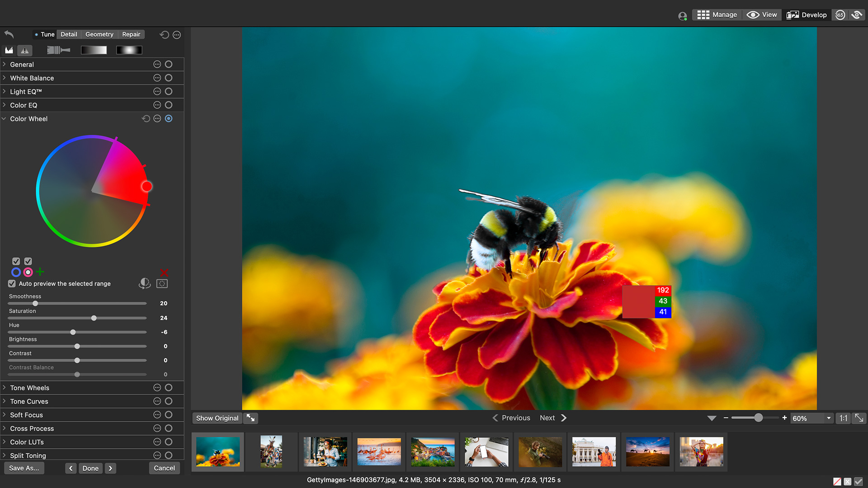Toggle Auto preview the selected range checkbox
Screen dimensions: 868x488
tap(12, 283)
